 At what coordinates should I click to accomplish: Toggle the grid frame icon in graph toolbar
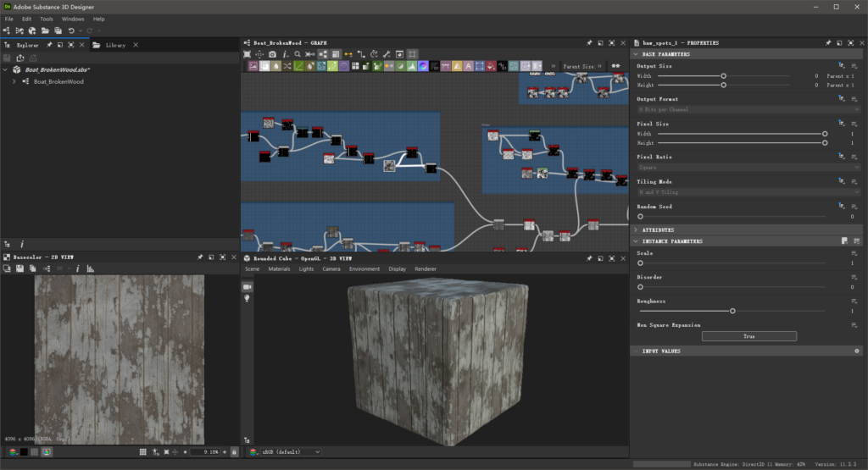coord(413,54)
